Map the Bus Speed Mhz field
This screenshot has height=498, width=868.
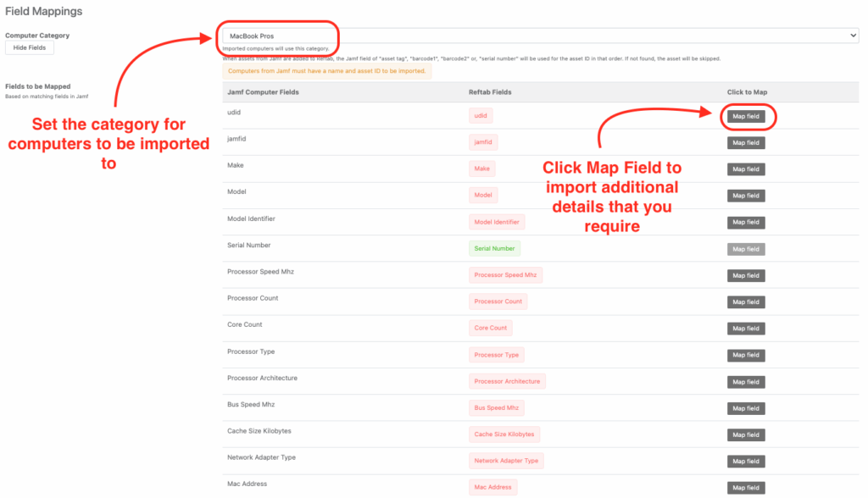click(746, 408)
